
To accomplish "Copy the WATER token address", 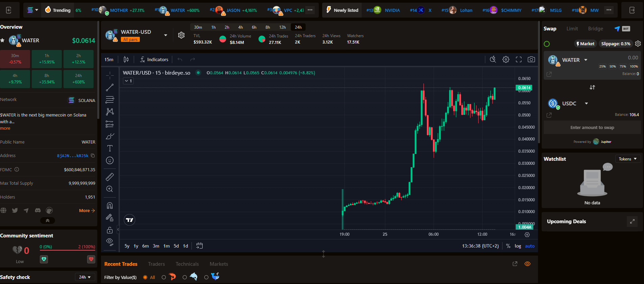I will click(x=93, y=156).
